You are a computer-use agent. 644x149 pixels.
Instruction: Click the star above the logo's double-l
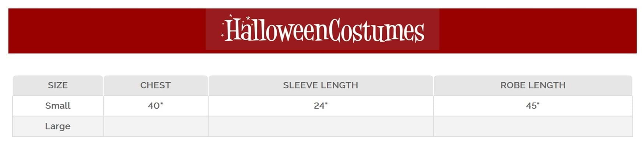click(x=248, y=18)
